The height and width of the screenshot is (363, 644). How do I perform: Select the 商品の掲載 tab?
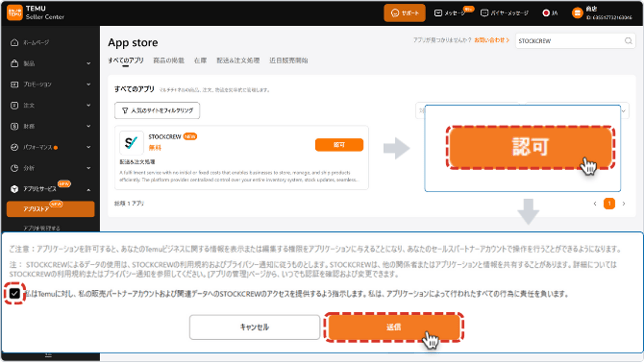coord(168,60)
